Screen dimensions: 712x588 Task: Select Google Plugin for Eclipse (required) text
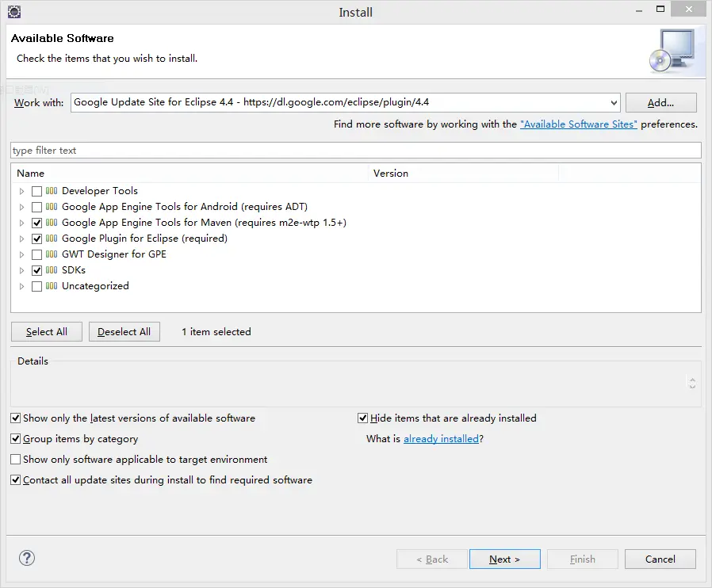(x=144, y=239)
